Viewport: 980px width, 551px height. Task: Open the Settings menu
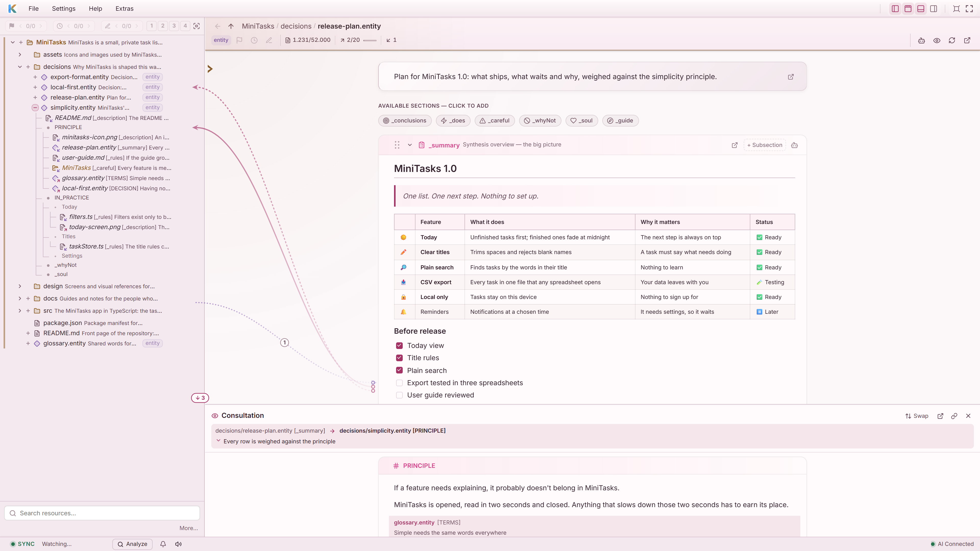[x=64, y=8]
